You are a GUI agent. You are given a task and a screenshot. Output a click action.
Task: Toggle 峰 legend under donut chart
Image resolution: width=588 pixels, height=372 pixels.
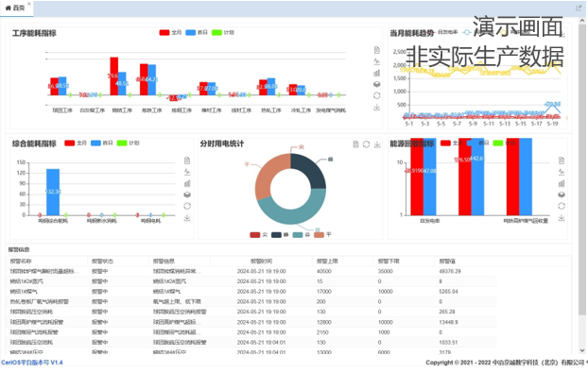(x=280, y=235)
